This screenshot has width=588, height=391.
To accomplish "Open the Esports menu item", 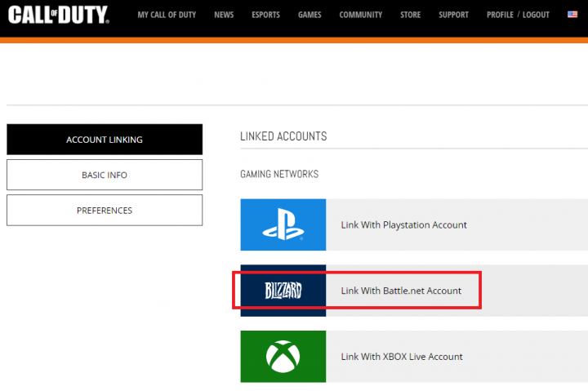I will click(x=265, y=15).
